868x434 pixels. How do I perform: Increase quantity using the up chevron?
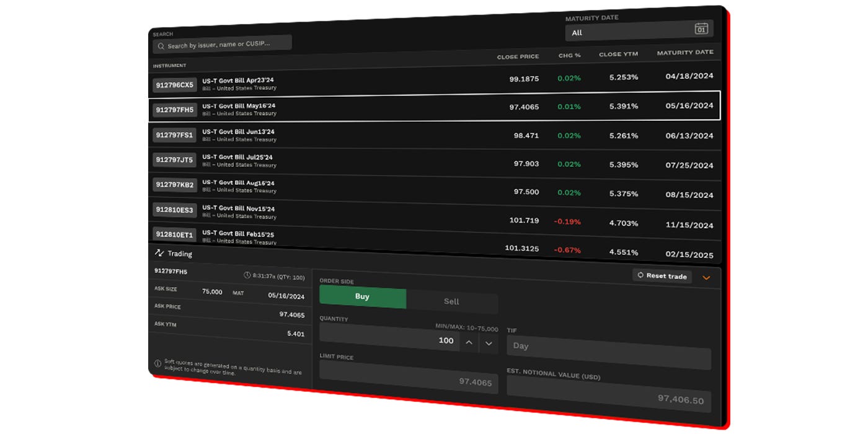tap(469, 341)
